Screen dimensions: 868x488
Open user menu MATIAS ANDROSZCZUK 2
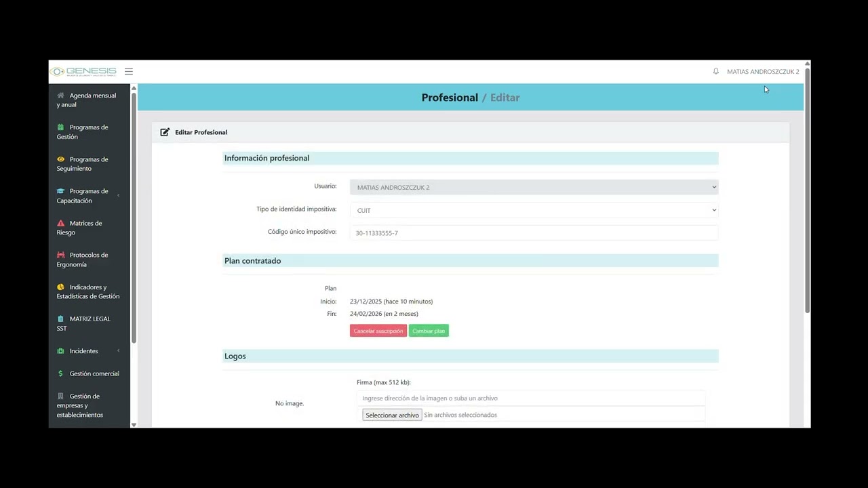pos(763,71)
